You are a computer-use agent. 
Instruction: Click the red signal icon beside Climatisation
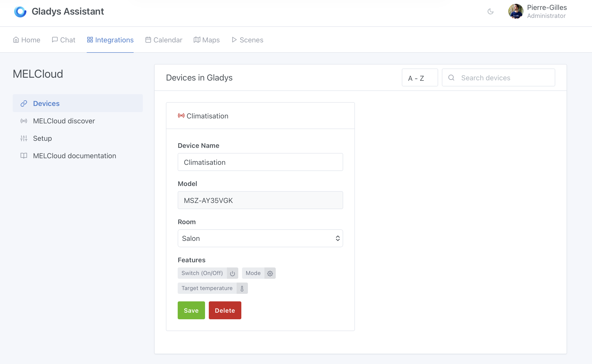point(181,116)
